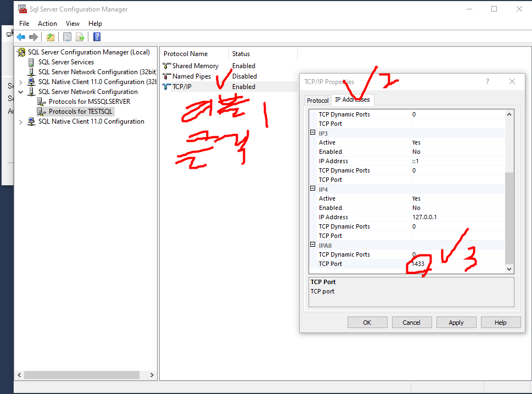
Task: Click the tree pane horizontal scrollbar thumb
Action: pyautogui.click(x=82, y=375)
